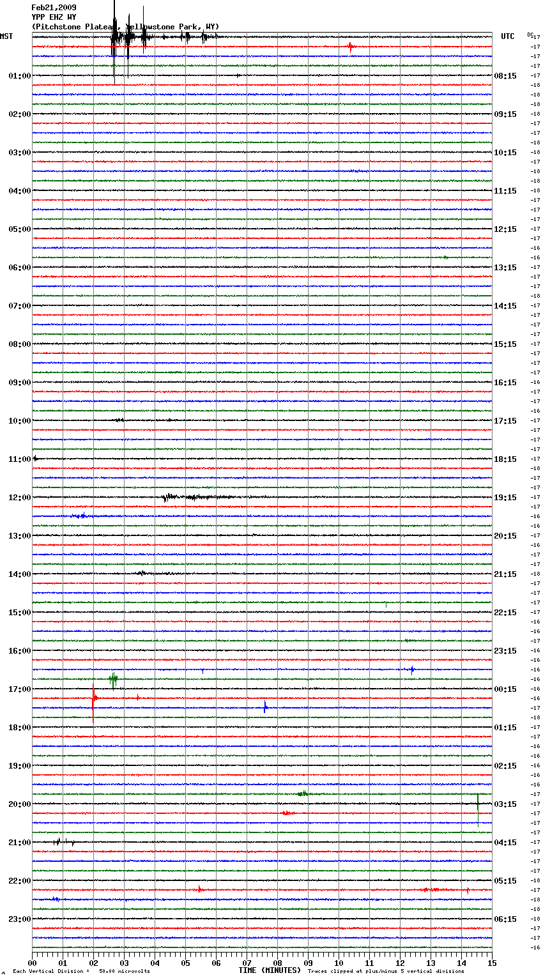Select the 13:00 MST hour label
This screenshot has height=980, width=543.
click(x=20, y=536)
